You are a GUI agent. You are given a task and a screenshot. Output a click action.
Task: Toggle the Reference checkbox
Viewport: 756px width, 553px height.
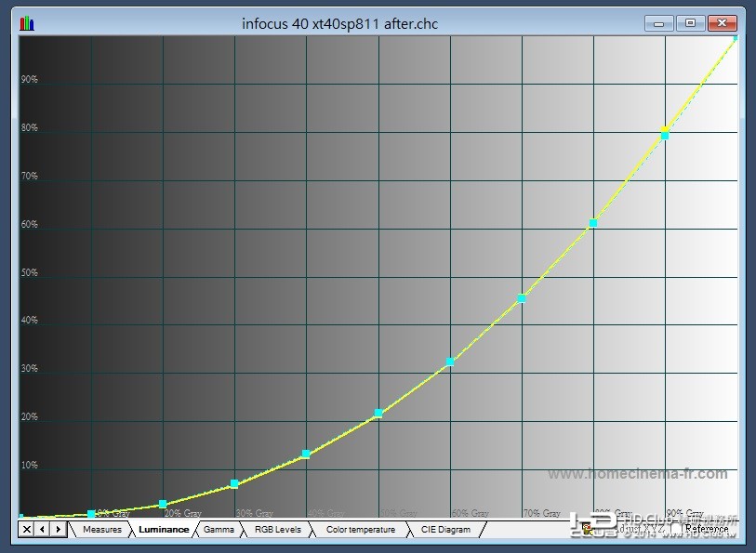click(x=676, y=529)
